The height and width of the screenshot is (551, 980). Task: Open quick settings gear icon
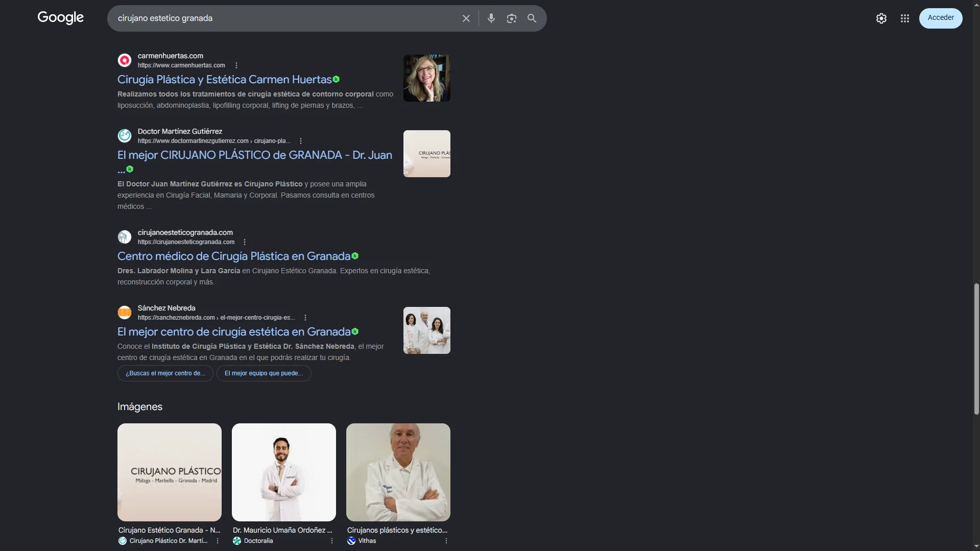[x=881, y=18]
